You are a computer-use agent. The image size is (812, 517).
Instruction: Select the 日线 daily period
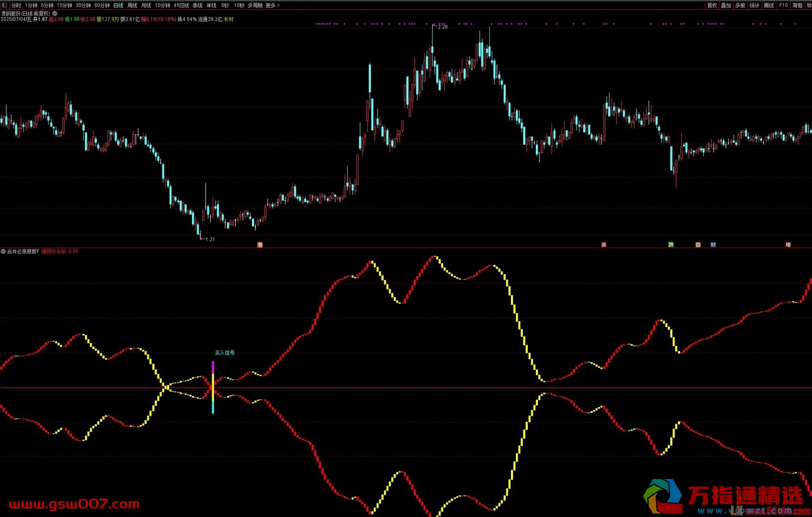click(118, 5)
